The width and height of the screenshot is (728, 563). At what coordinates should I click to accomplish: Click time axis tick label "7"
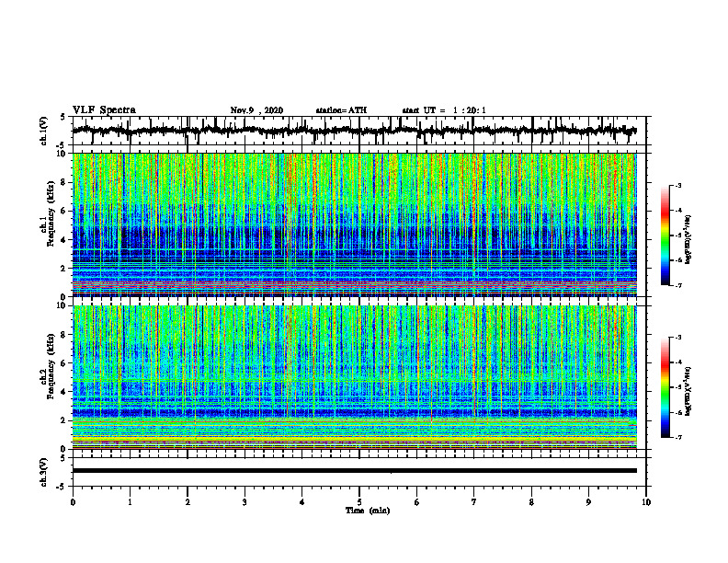[x=474, y=502]
